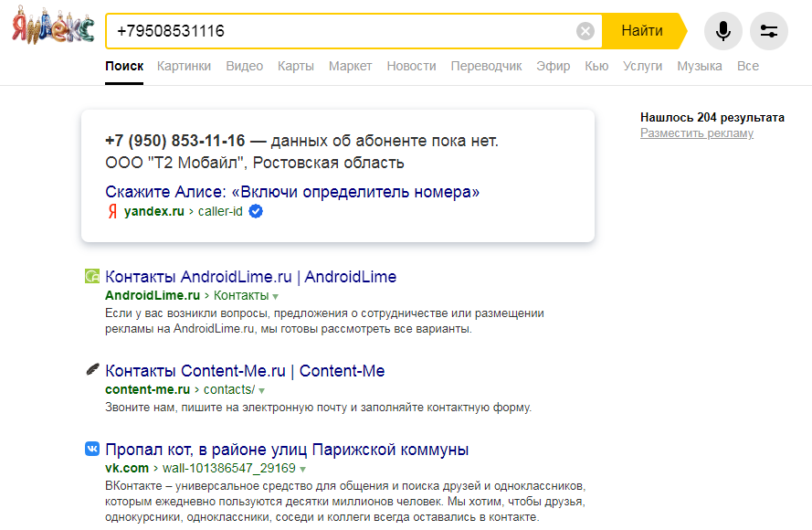812x530 pixels.
Task: Select the Поиск tab
Action: click(124, 67)
